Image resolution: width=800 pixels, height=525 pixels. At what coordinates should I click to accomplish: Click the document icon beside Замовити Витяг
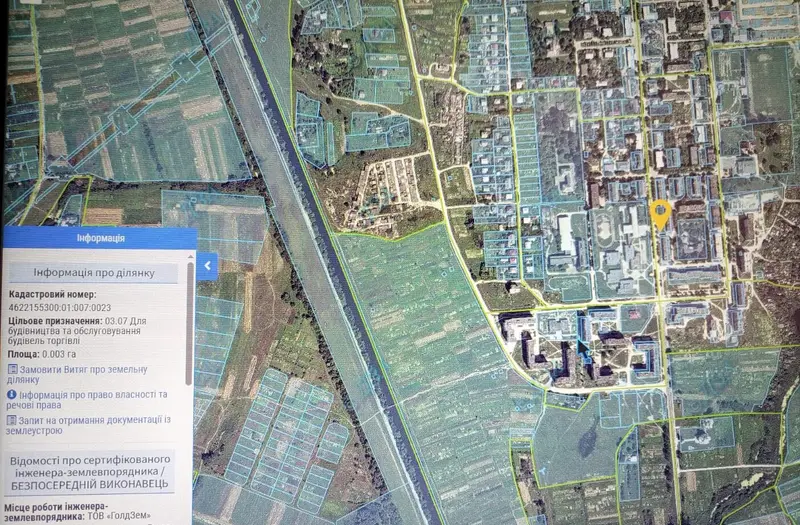click(x=13, y=369)
